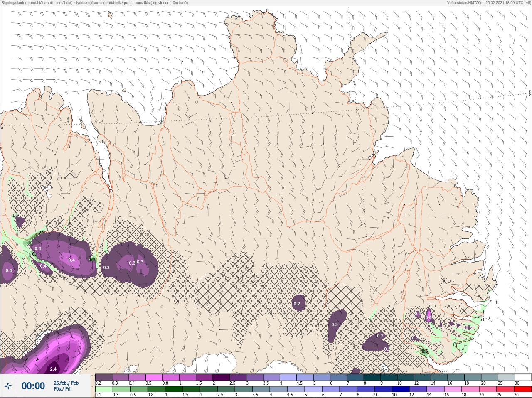532x398 pixels.
Task: Pick the light pink bottom-row swatch for 16
Action: tap(453, 389)
